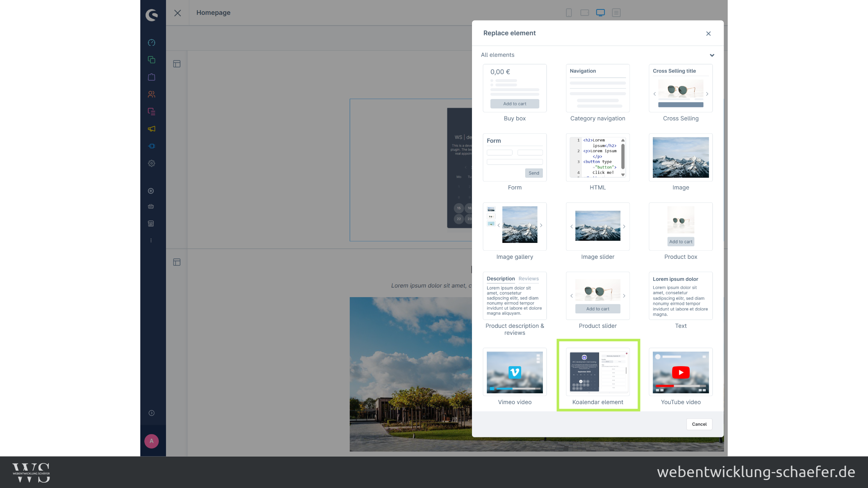This screenshot has height=488, width=868.
Task: Open the Marketing megaphone icon
Action: pos(152,129)
